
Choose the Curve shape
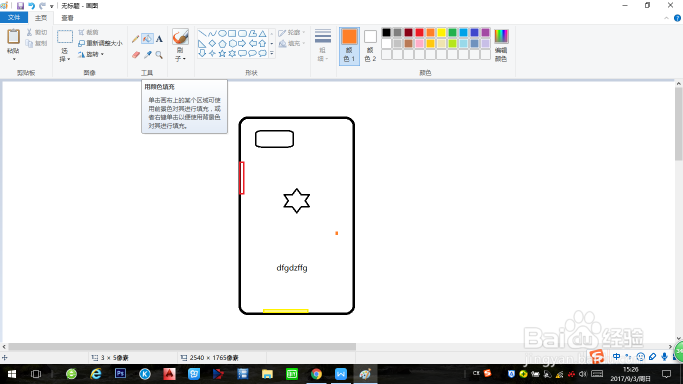[x=212, y=33]
